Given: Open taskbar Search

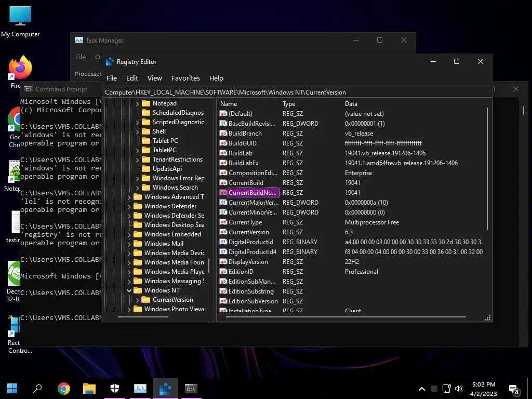Looking at the screenshot, I should point(37,389).
